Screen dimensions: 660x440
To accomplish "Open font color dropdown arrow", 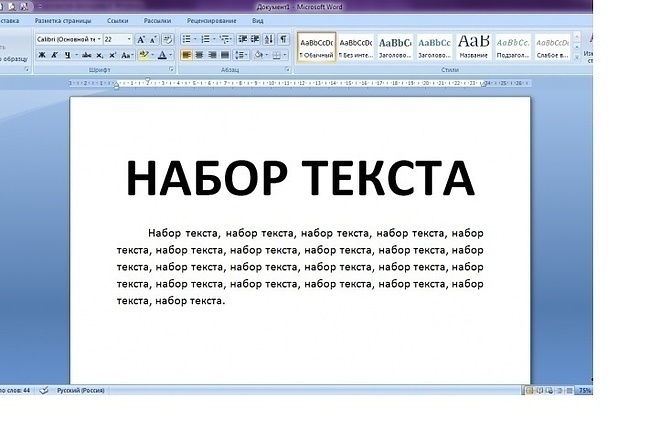I will tap(170, 55).
